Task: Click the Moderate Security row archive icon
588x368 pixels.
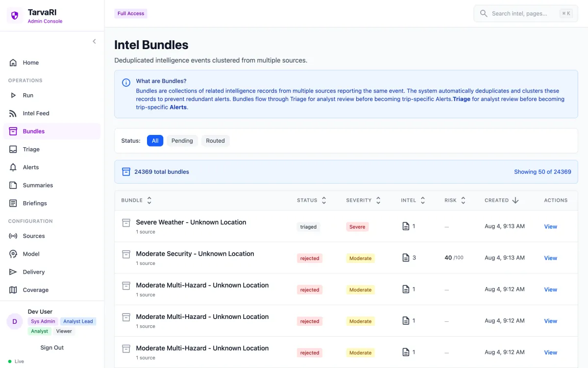Action: (126, 254)
